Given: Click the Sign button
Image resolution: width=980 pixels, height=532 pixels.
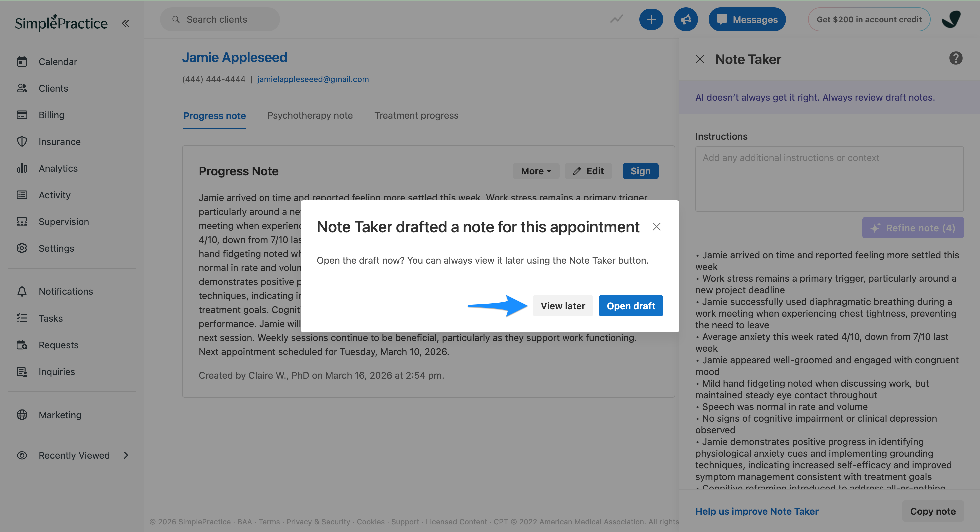Looking at the screenshot, I should tap(640, 171).
